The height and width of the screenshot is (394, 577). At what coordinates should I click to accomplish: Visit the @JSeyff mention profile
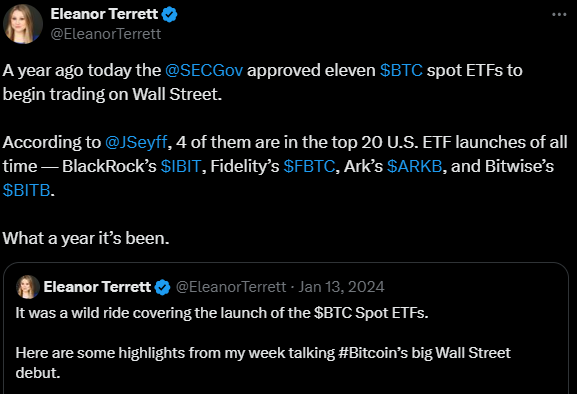point(136,142)
